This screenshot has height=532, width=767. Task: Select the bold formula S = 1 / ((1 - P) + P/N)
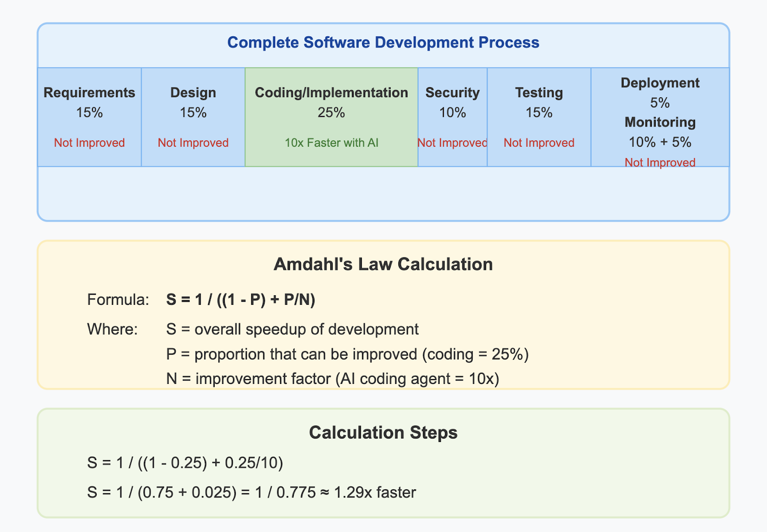tap(241, 300)
